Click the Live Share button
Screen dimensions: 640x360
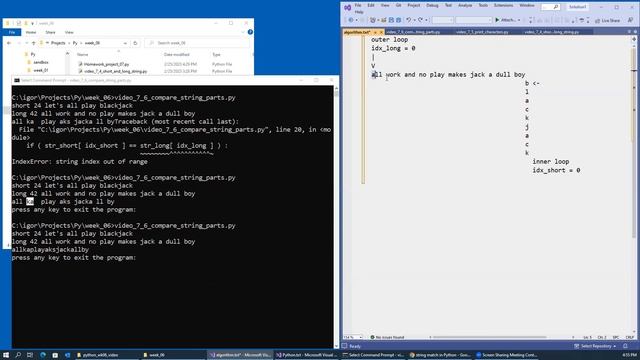[x=607, y=20]
